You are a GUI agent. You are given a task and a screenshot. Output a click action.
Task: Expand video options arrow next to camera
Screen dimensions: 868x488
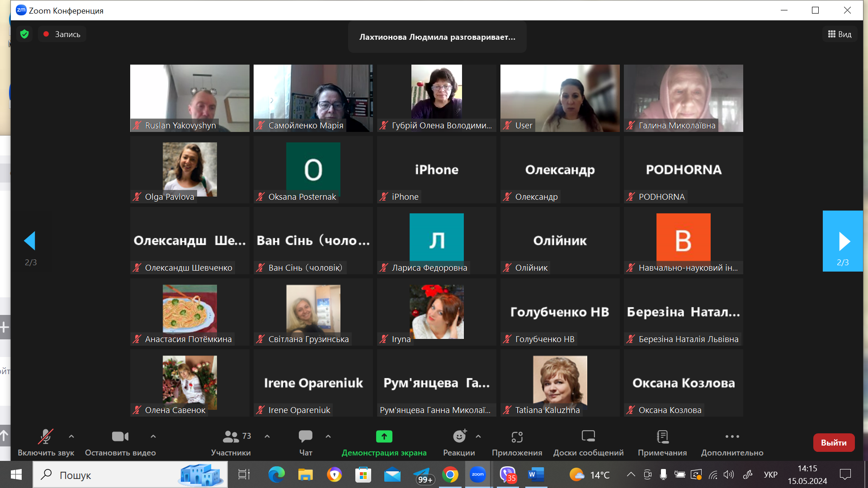153,436
